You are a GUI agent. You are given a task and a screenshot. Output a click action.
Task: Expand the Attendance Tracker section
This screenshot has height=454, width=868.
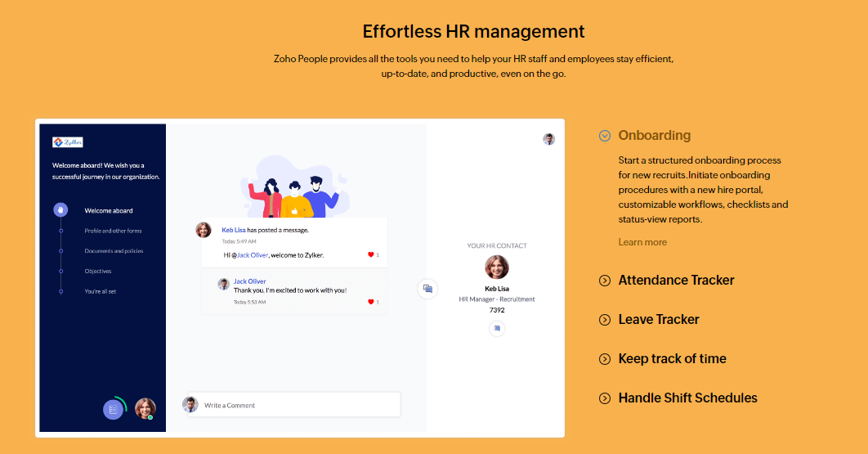pos(605,281)
